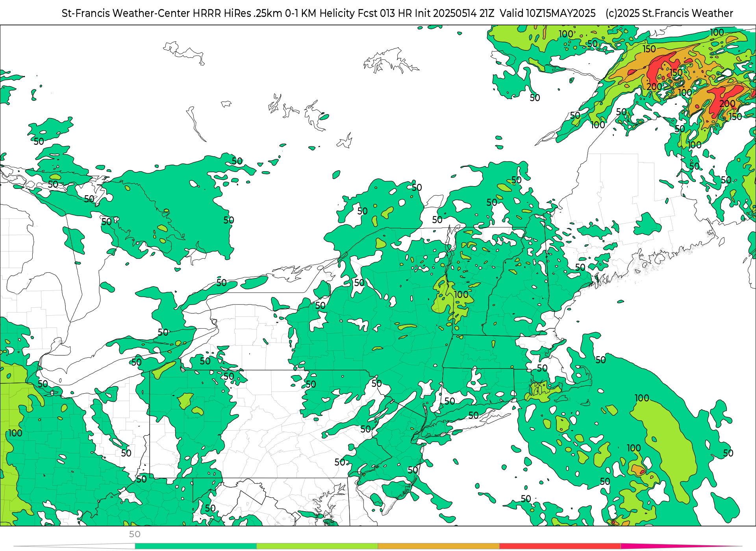
Task: Click the "100" label atop the large offshore yellow-green area
Action: (642, 398)
